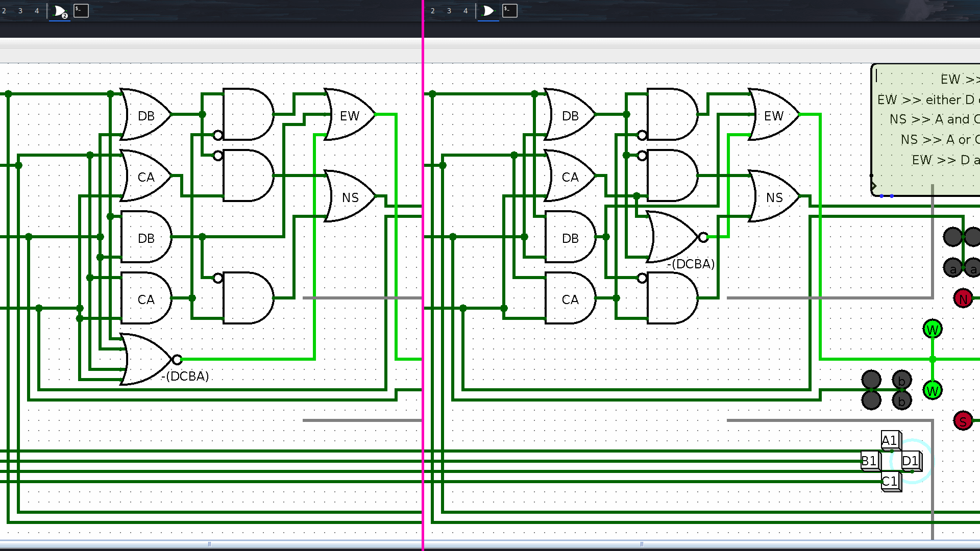
Task: Click text line 'EW >> D a'
Action: tap(946, 160)
